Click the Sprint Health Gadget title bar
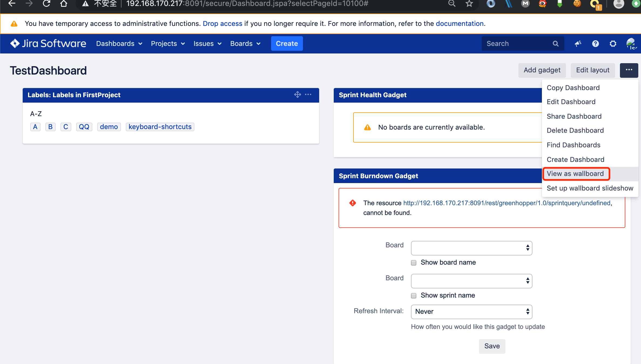Viewport: 641px width, 364px height. pyautogui.click(x=438, y=95)
